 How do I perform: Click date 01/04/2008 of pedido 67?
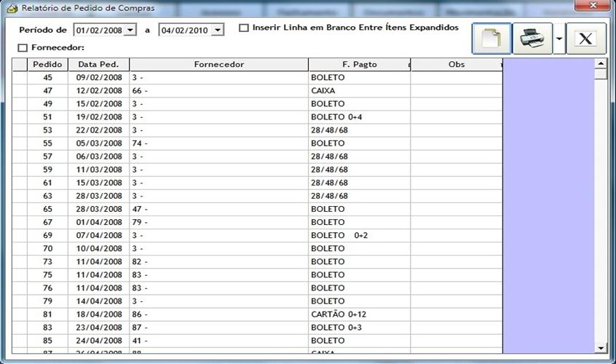[98, 222]
